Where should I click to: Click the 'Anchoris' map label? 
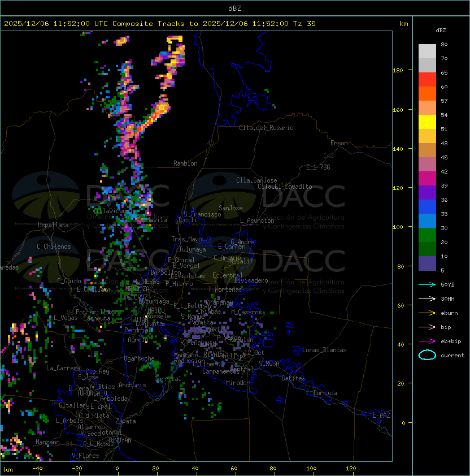click(x=132, y=385)
